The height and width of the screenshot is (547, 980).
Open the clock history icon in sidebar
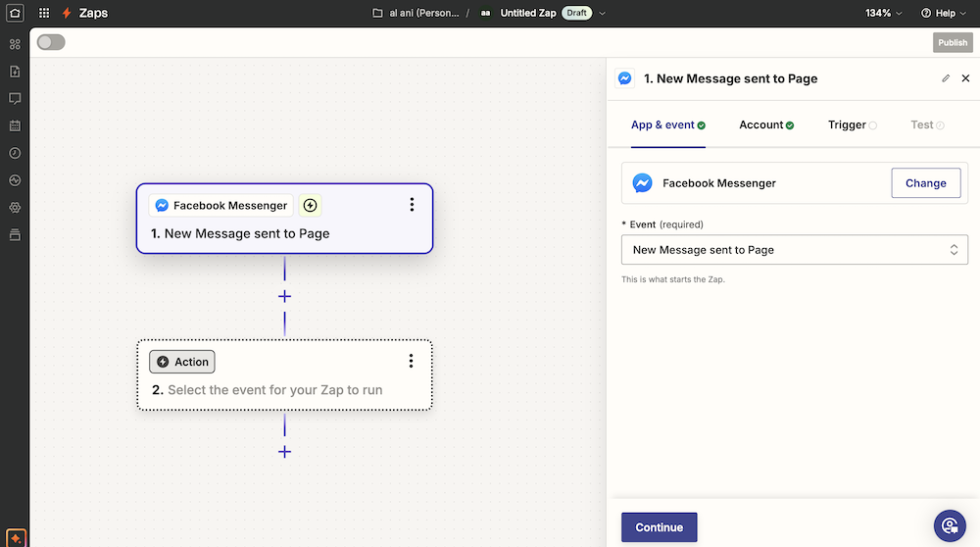[x=15, y=153]
